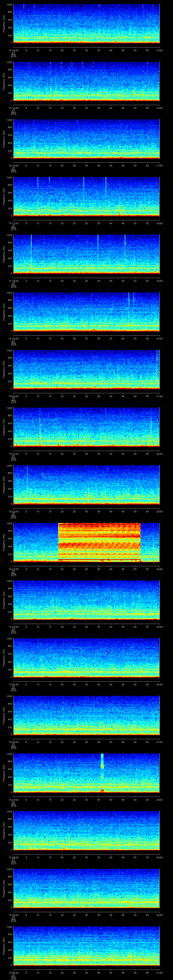This screenshot has height=980, width=173.
Task: Click the 16:00 end-of-axis time label
Action: point(159,108)
